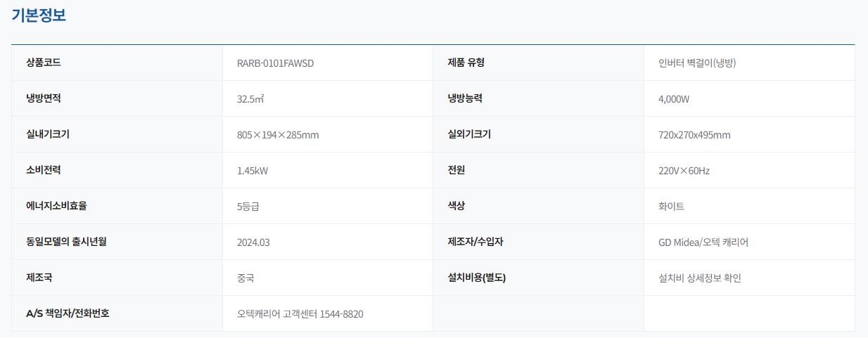Click the 에너지소비효율 label cell

pos(61,206)
